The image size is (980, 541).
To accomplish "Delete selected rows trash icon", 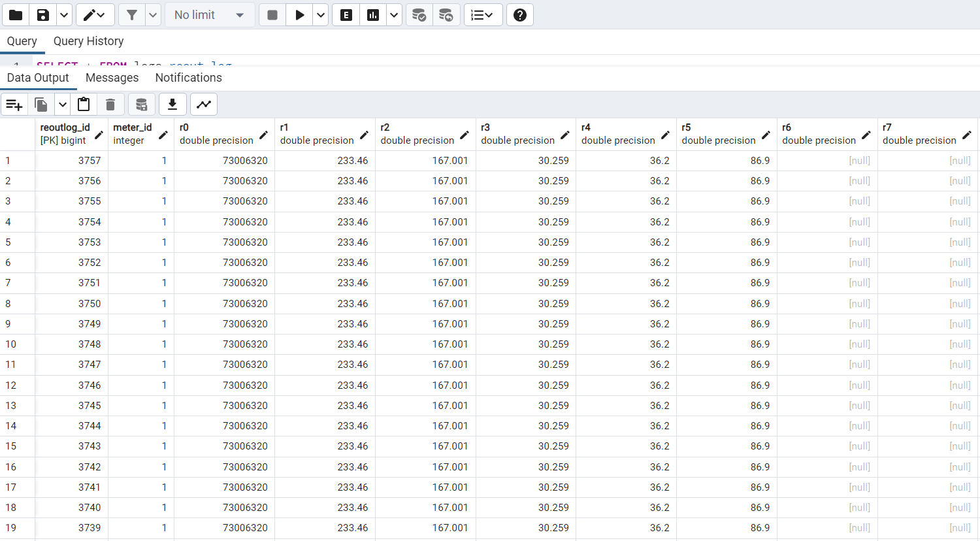I will (x=110, y=105).
